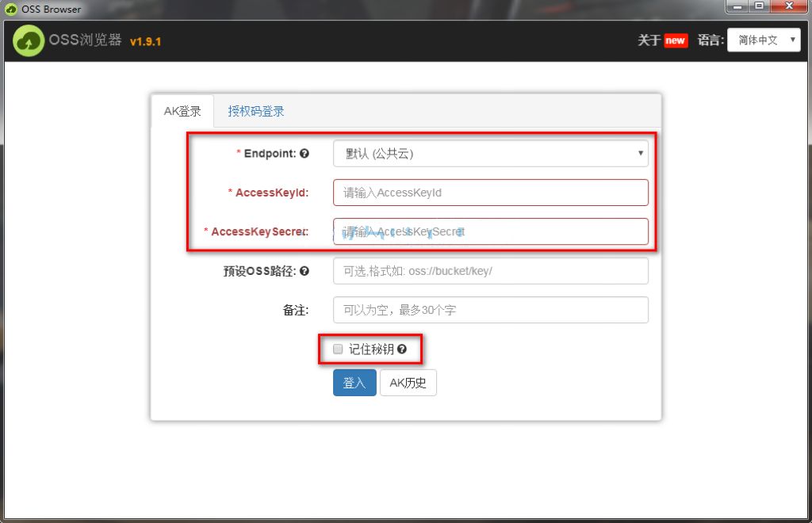Click the red new badge beside 关于
The image size is (812, 523).
coord(676,40)
